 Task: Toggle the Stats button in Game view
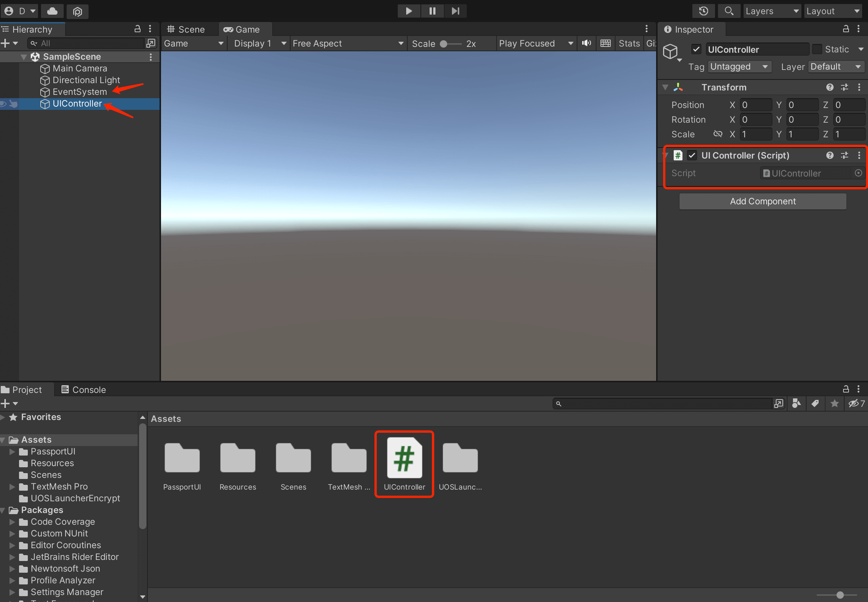629,44
